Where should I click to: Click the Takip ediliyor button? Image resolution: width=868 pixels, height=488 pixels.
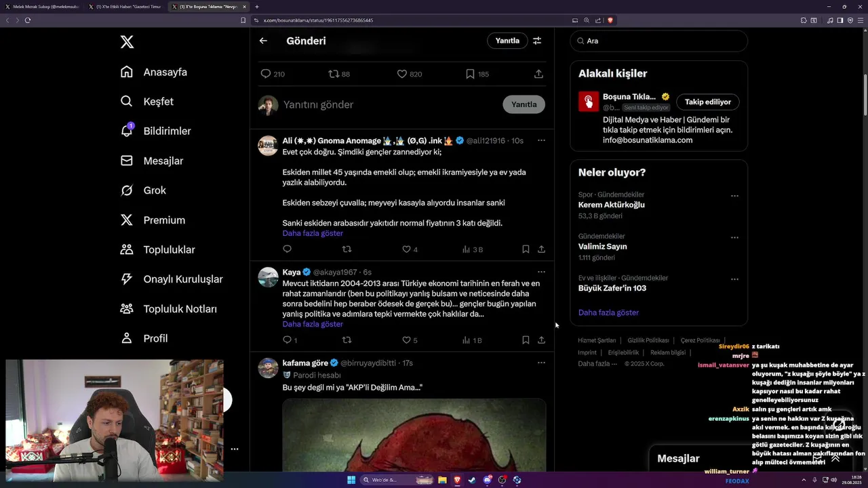[708, 102]
